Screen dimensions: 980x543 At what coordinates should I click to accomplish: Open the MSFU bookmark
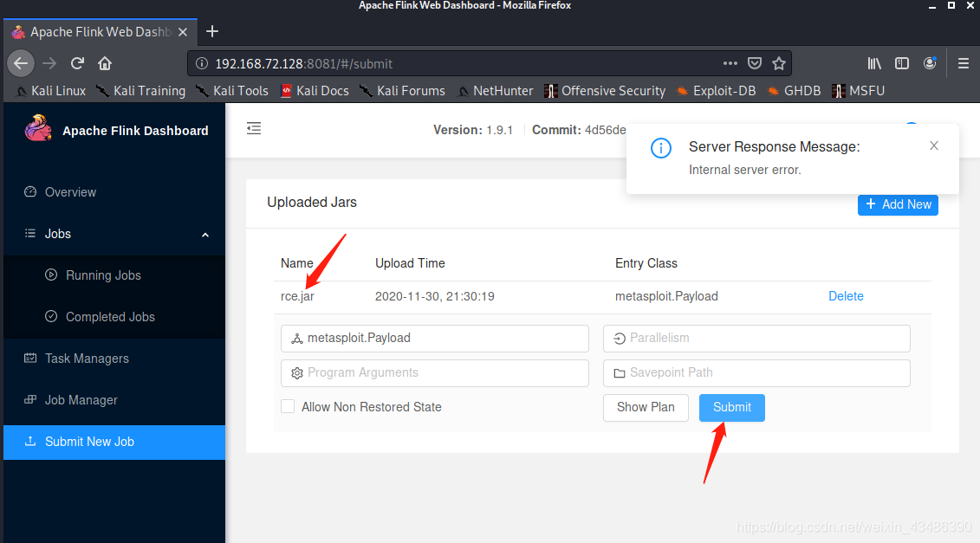(858, 91)
